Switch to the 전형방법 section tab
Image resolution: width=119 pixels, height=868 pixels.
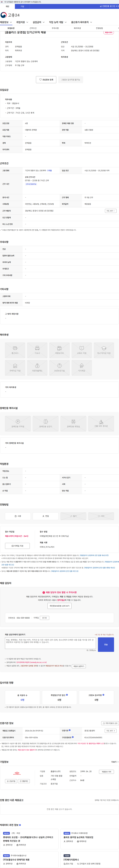(x=99, y=28)
